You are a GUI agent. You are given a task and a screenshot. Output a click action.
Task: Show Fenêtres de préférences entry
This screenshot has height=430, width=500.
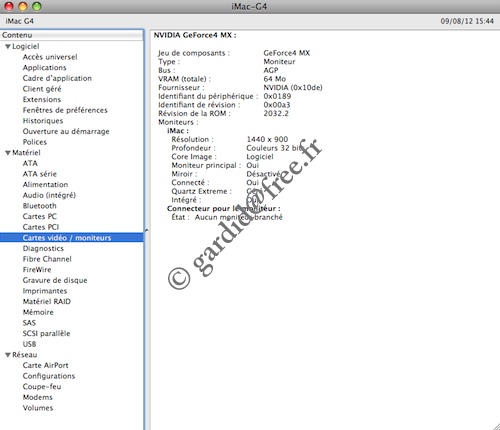65,110
